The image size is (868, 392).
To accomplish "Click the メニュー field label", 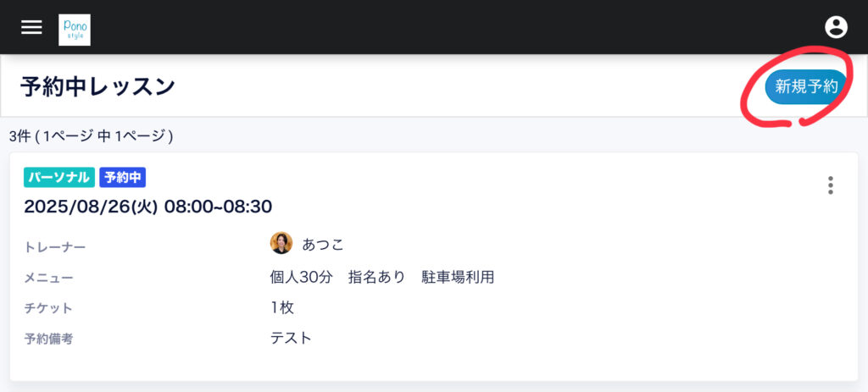I will [48, 278].
